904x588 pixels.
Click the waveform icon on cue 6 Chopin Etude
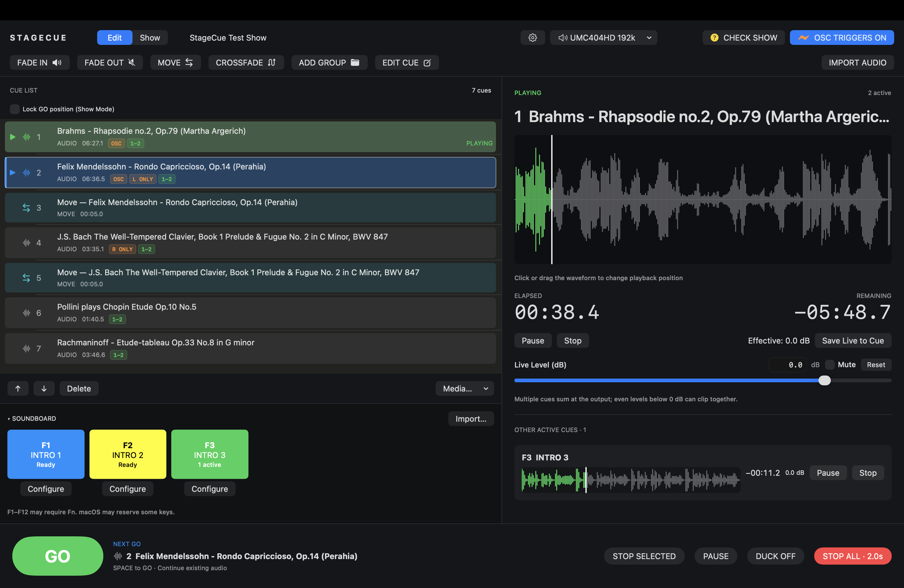pyautogui.click(x=26, y=313)
